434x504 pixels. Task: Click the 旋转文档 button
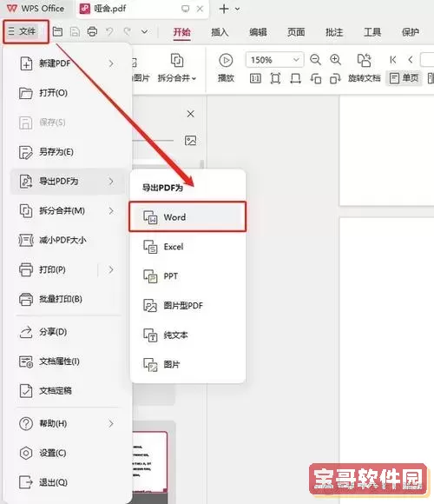[x=365, y=68]
